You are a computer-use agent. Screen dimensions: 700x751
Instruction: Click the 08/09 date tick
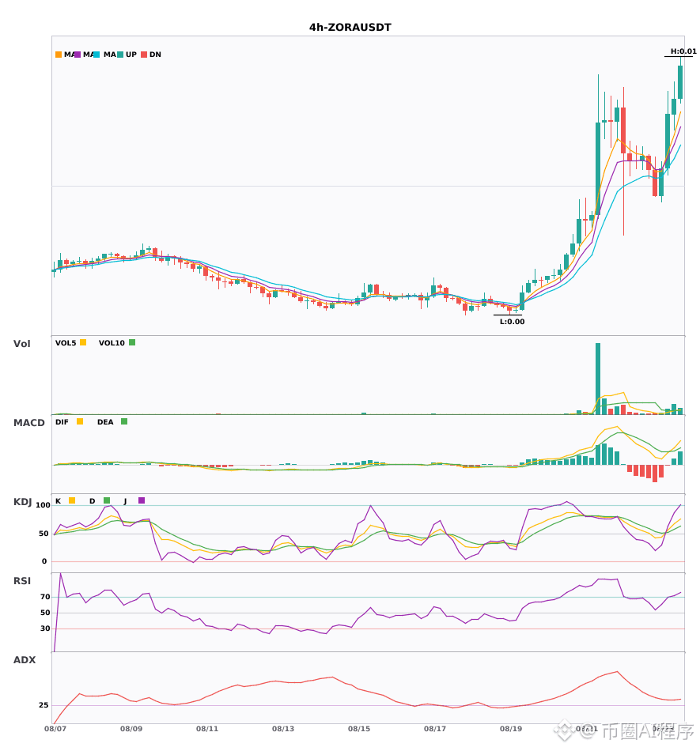tap(131, 729)
